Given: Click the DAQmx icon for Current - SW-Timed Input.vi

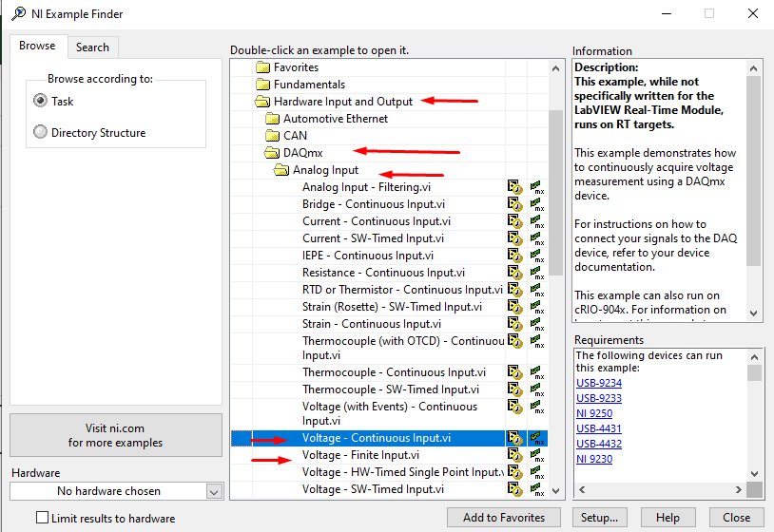Looking at the screenshot, I should [x=537, y=238].
